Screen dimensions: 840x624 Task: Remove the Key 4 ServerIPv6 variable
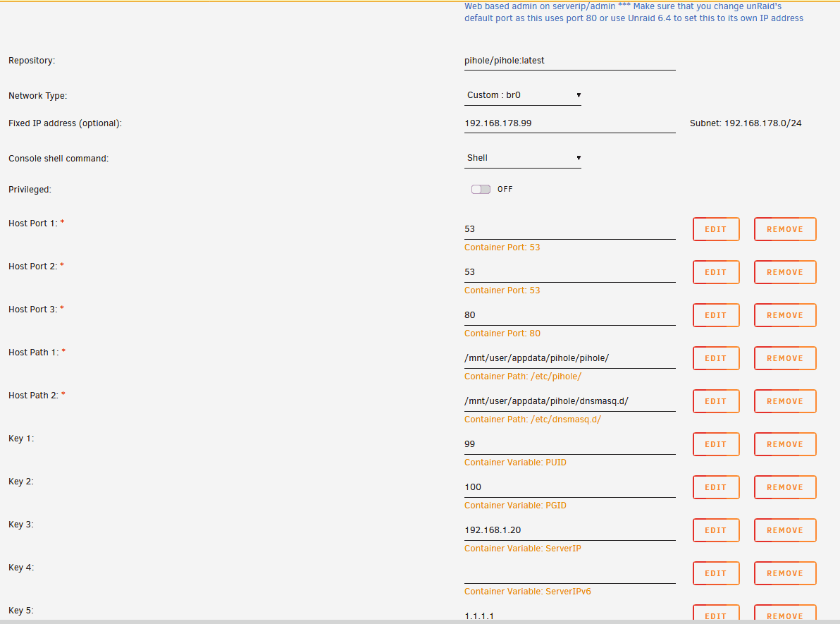tap(785, 573)
